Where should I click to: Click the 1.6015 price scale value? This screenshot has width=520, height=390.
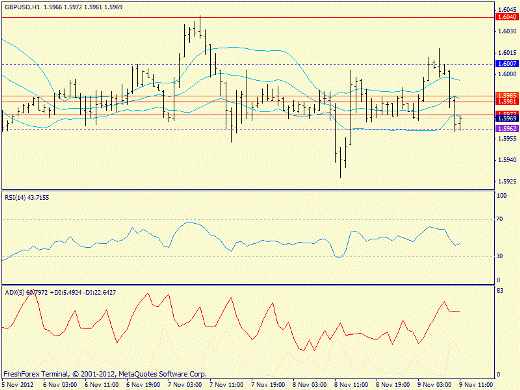coord(507,53)
